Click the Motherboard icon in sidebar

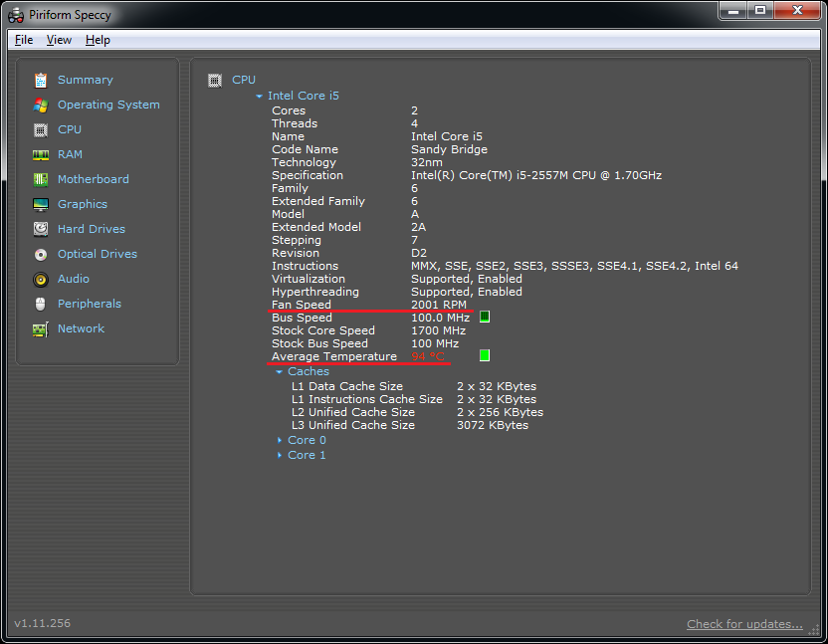(x=41, y=179)
